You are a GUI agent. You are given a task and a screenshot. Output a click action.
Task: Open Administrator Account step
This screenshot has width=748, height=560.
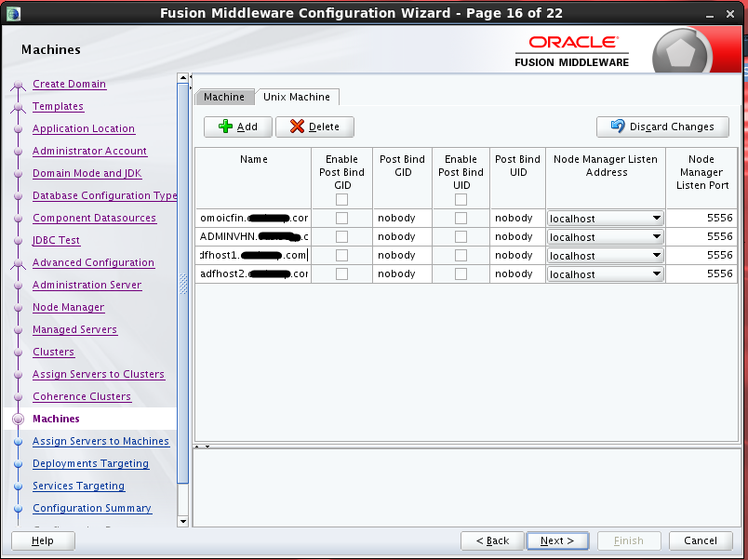pos(89,152)
